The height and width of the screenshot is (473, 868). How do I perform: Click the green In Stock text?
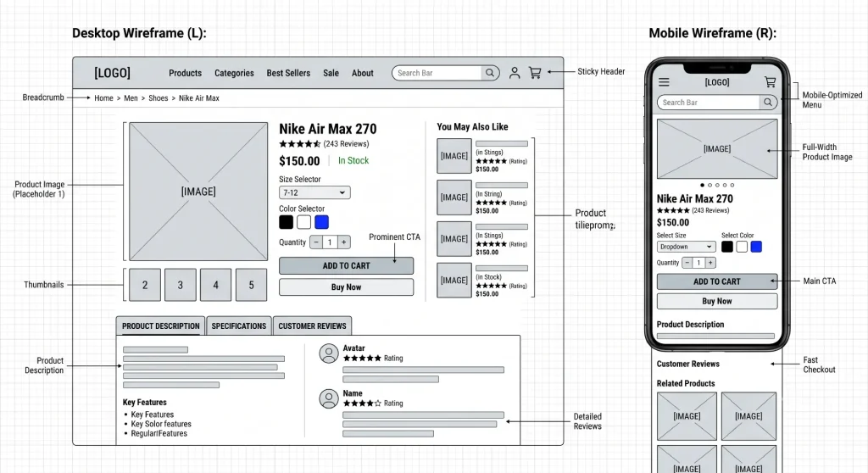353,160
